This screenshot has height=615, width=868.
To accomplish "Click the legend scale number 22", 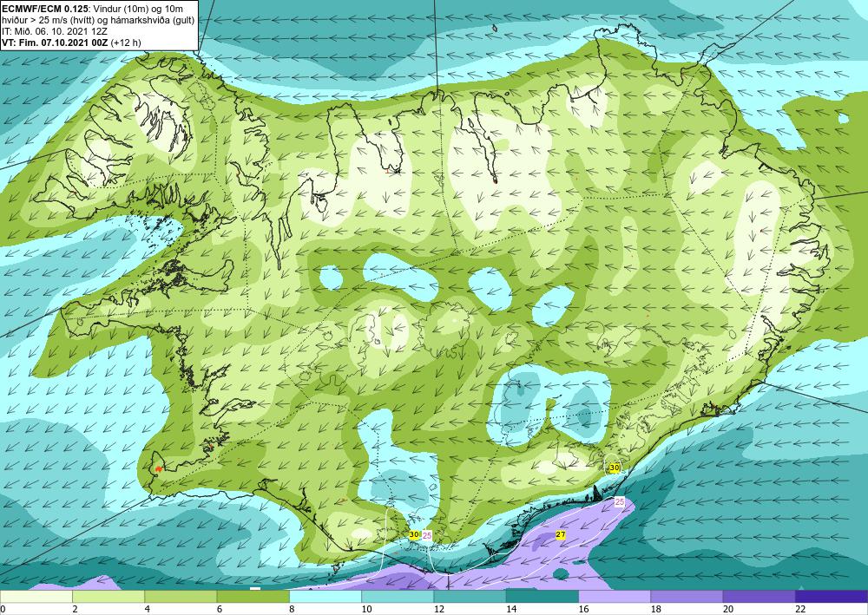I will (800, 610).
